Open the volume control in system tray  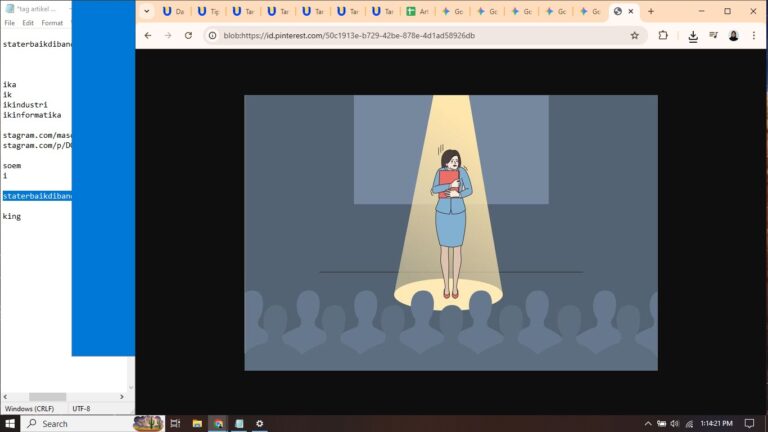coord(675,424)
